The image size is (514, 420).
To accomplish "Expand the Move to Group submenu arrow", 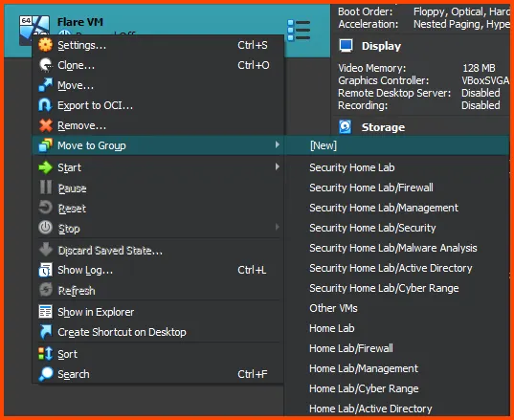I will [278, 144].
